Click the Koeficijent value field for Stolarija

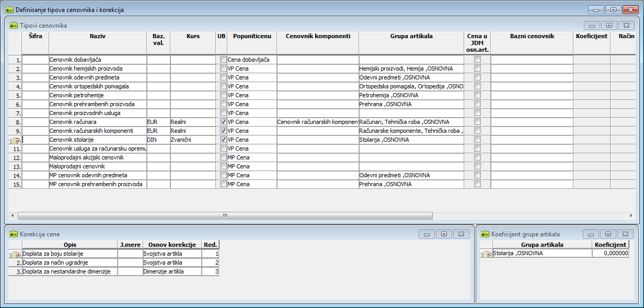tap(610, 253)
